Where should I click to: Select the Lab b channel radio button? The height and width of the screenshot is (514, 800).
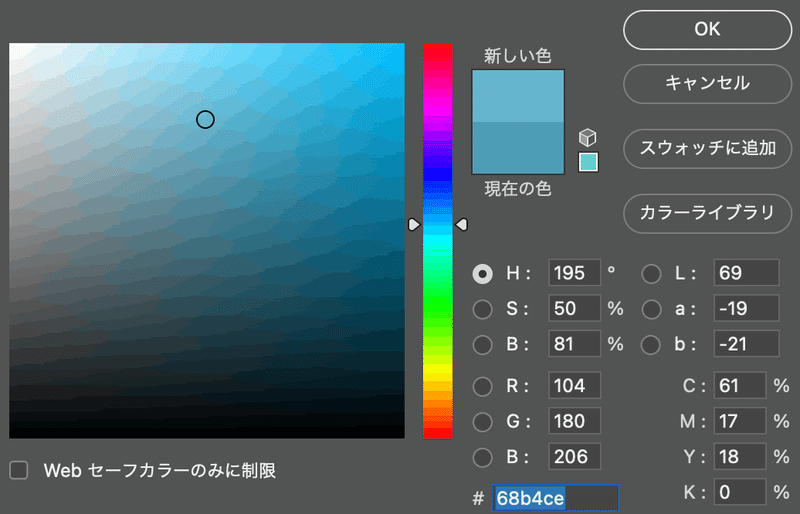pyautogui.click(x=652, y=345)
